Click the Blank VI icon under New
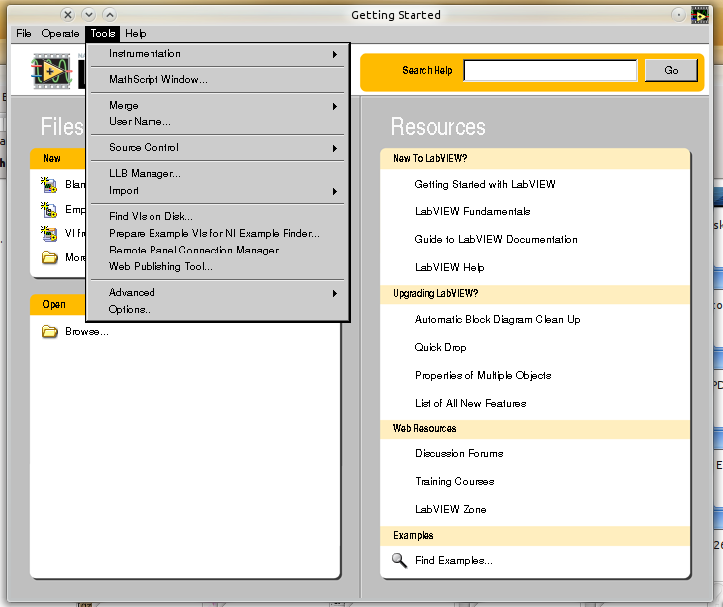723x607 pixels. click(x=48, y=184)
